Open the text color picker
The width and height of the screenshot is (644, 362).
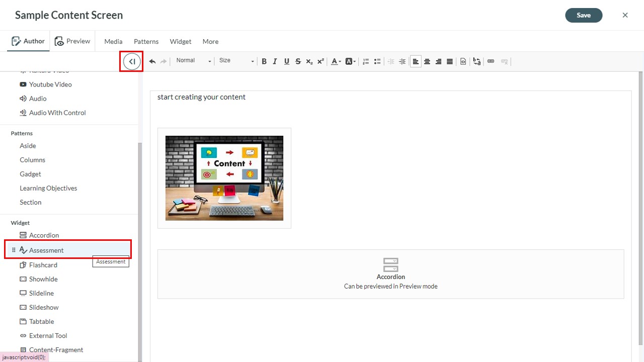pyautogui.click(x=336, y=61)
